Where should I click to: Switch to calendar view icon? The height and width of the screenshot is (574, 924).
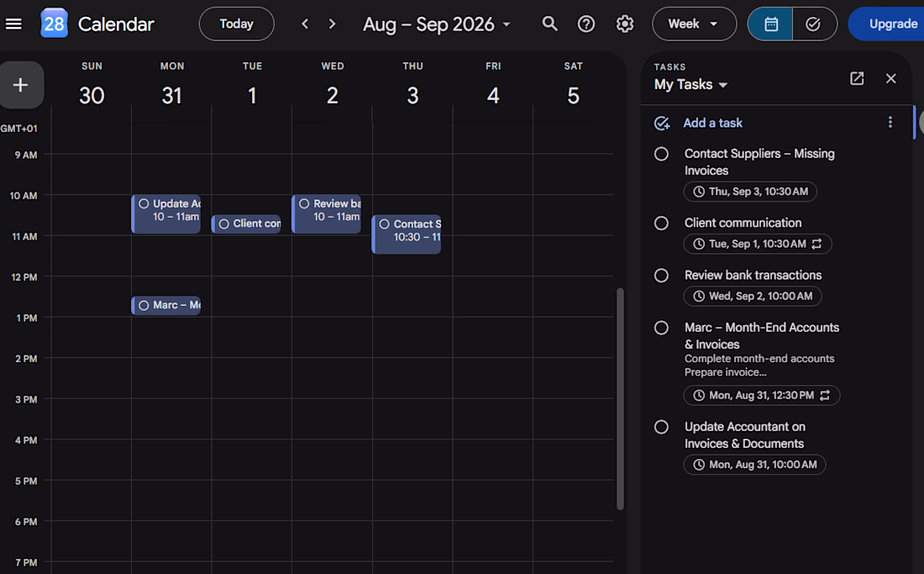[771, 24]
